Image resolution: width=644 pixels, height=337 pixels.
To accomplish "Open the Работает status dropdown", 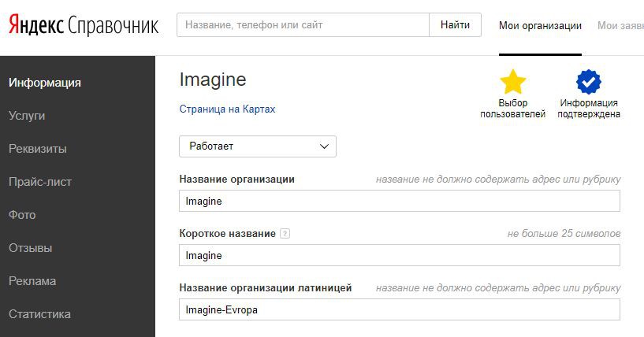I will tap(258, 146).
